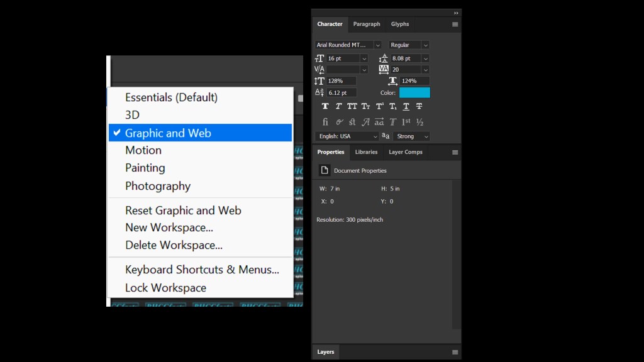Open the text Color swatch
Screen dimensions: 644x362
[414, 93]
